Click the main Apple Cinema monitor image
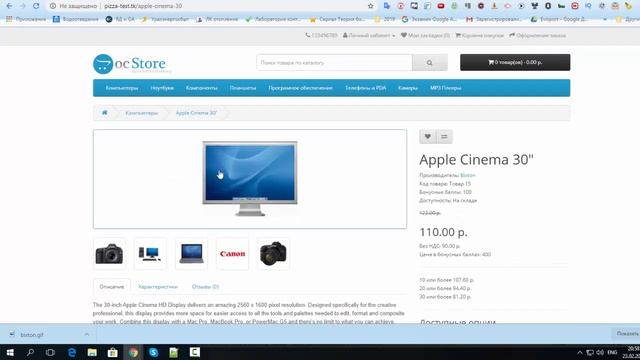The image size is (640, 360). point(250,179)
